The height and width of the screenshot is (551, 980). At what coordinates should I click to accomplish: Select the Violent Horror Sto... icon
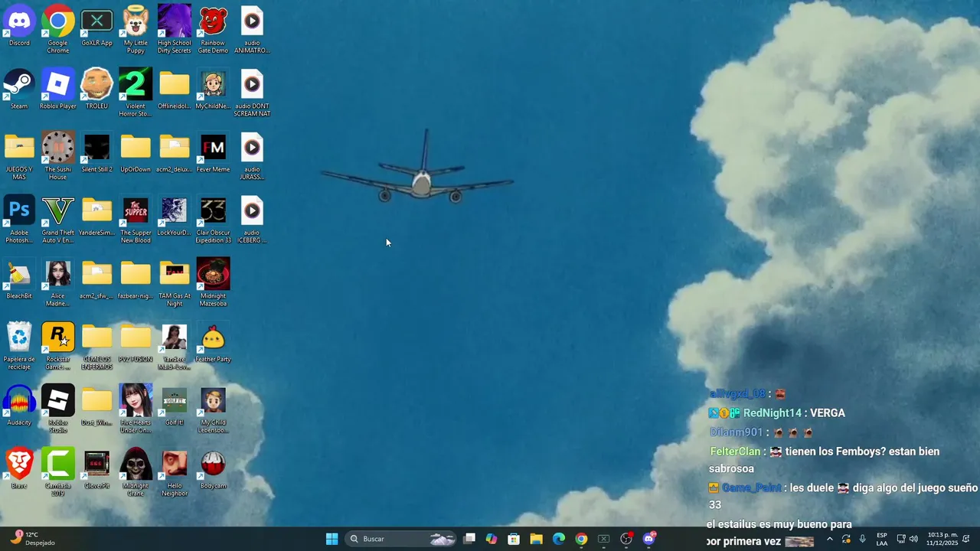pos(136,93)
